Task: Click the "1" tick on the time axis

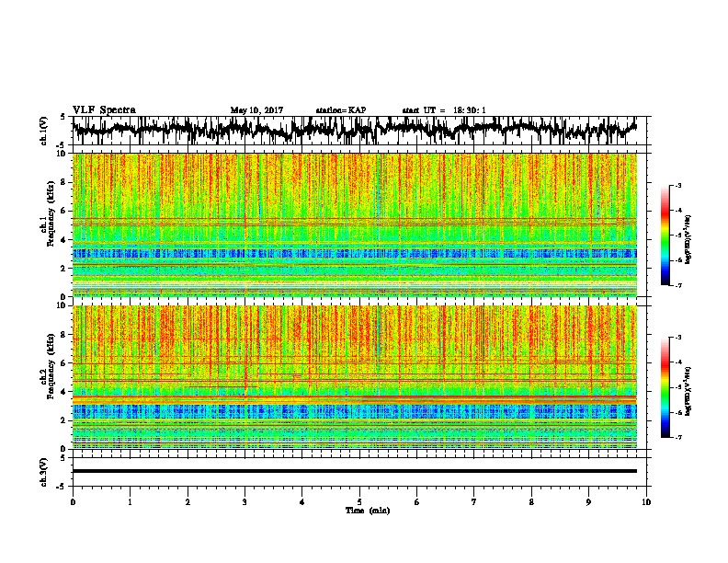Action: click(130, 501)
